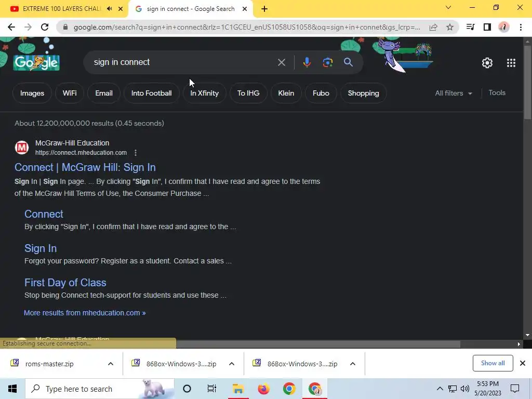Viewport: 532px width, 399px height.
Task: View site security lock info
Action: [65, 27]
